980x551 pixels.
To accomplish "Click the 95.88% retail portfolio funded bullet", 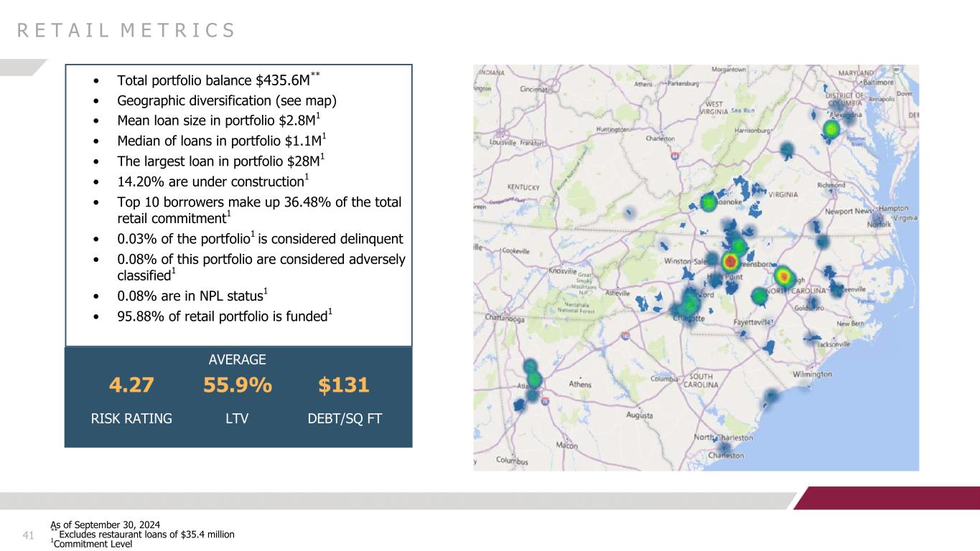I will (x=224, y=316).
